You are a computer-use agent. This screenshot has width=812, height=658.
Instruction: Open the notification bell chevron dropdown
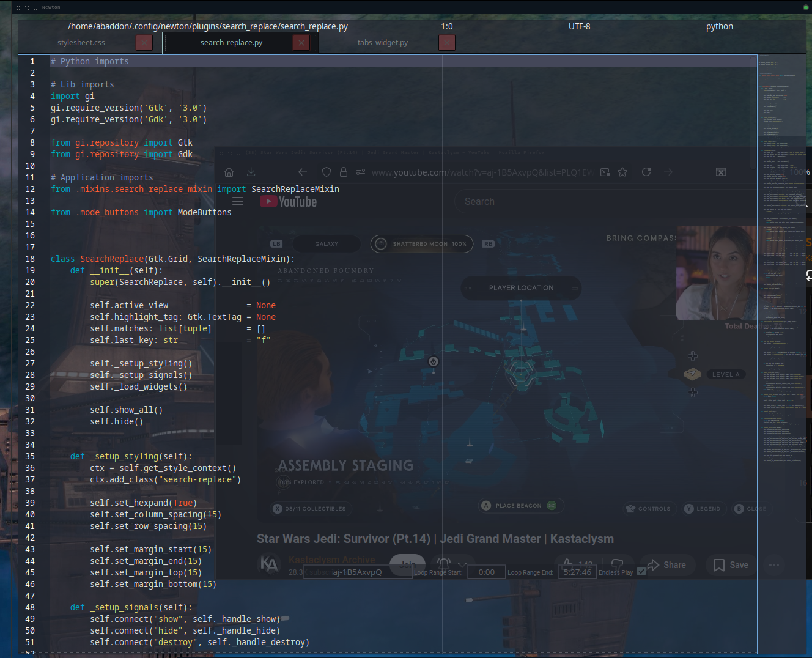(x=463, y=566)
